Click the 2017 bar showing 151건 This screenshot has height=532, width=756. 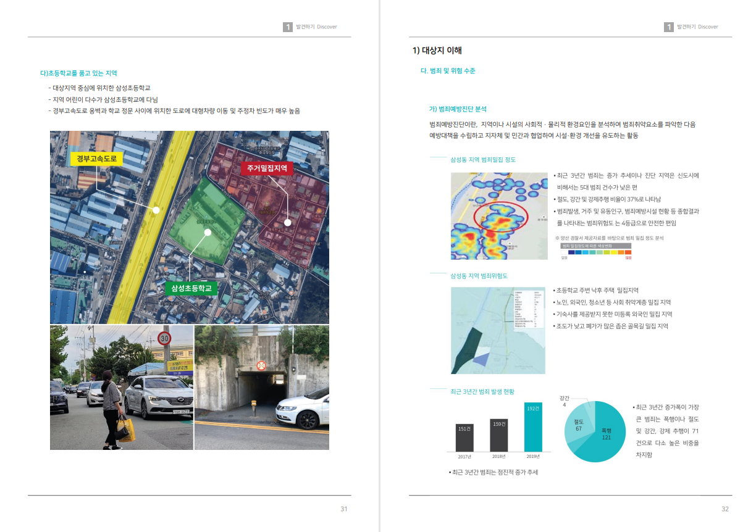click(464, 438)
